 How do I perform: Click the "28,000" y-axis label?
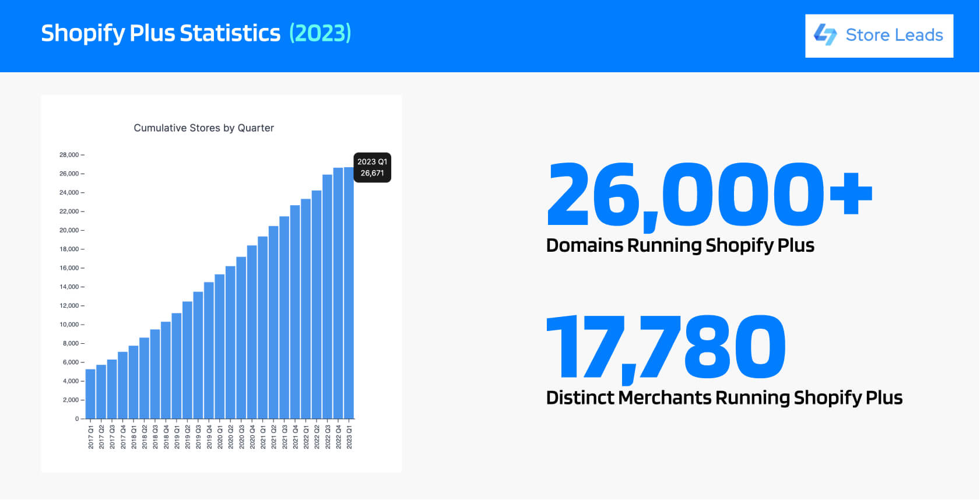tap(69, 155)
